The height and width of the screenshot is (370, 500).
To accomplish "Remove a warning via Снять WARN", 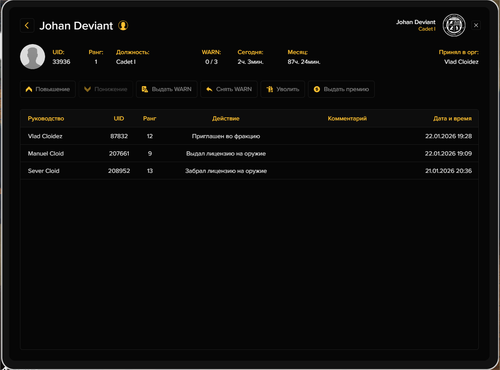I will [x=229, y=89].
